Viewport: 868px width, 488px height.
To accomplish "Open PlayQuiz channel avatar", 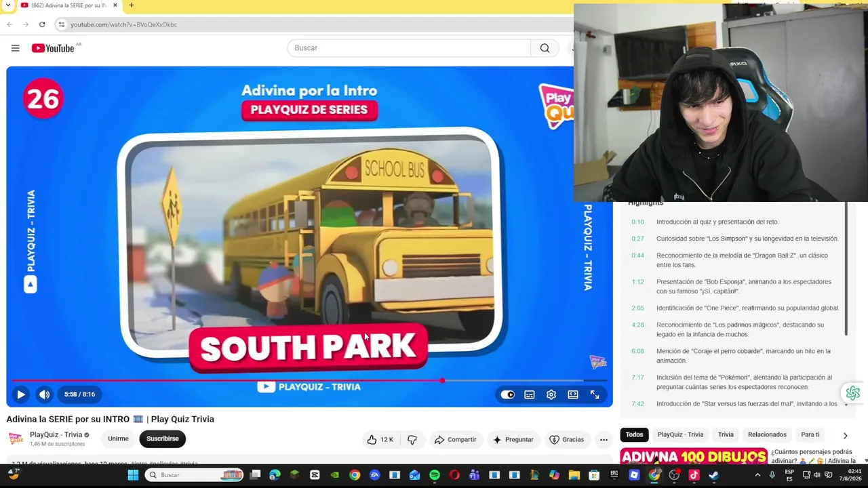I will (x=16, y=439).
